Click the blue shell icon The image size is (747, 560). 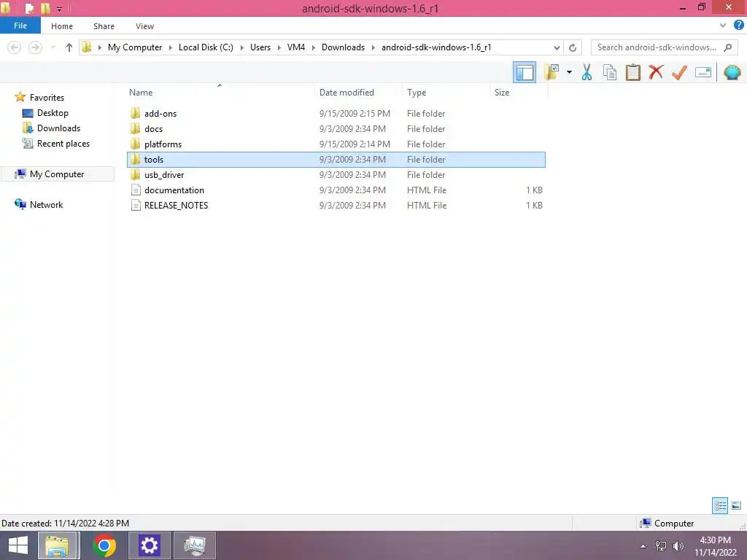pyautogui.click(x=732, y=72)
